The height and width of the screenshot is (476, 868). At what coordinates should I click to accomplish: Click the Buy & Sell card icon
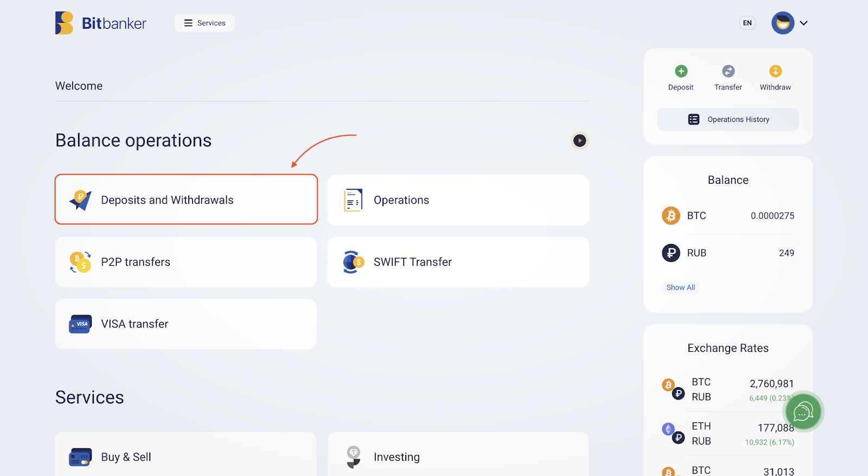(x=80, y=457)
